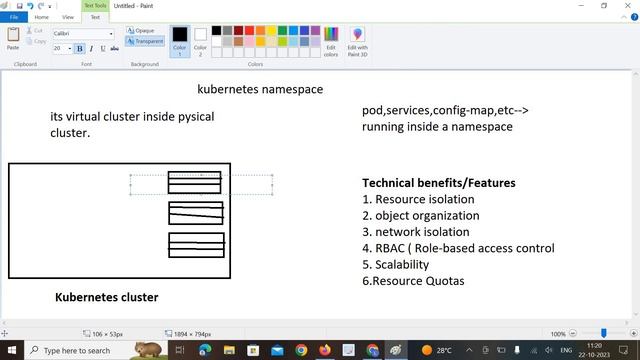
Task: Pick the orange color swatch
Action: (260, 30)
